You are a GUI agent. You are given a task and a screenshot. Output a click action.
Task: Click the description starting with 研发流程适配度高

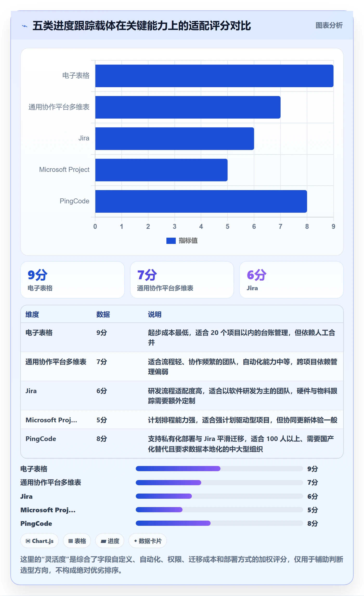click(243, 396)
